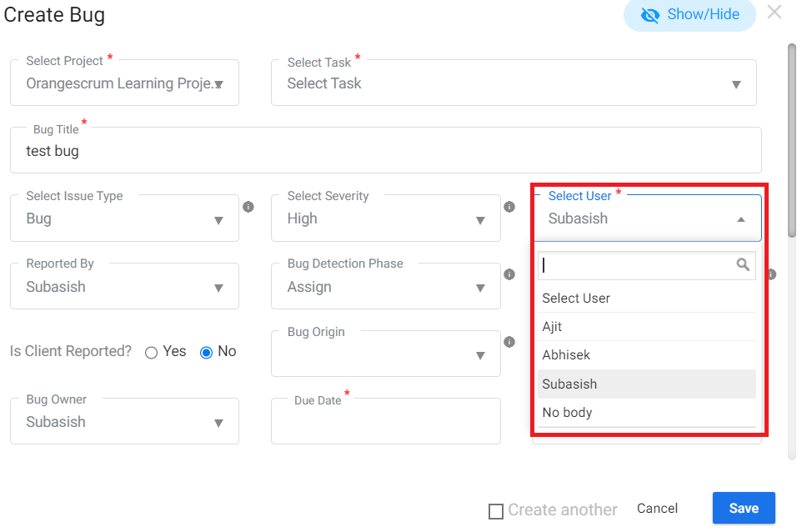Expand the Select Severity dropdown

click(386, 218)
